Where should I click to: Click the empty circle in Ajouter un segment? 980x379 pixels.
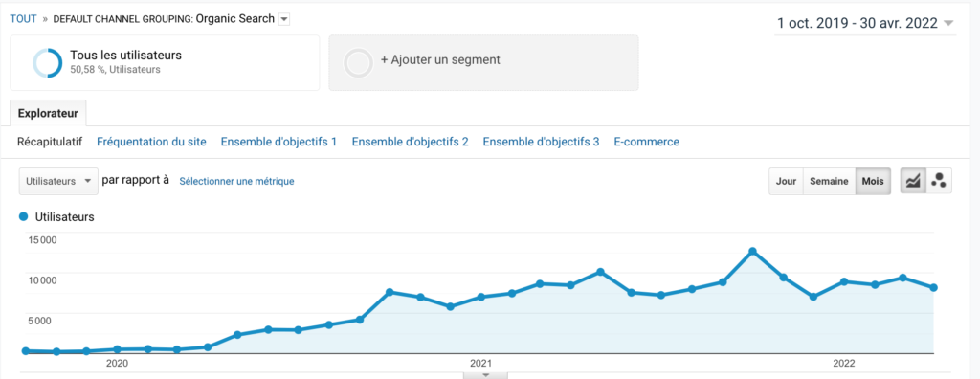(x=359, y=62)
